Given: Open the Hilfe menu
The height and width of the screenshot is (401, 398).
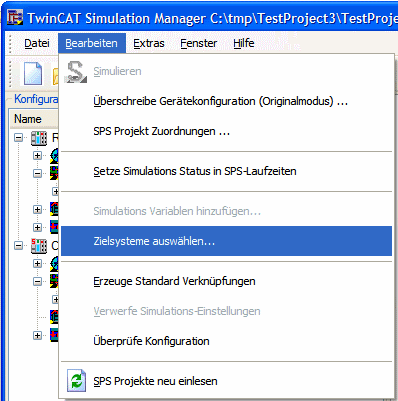Looking at the screenshot, I should coord(244,43).
